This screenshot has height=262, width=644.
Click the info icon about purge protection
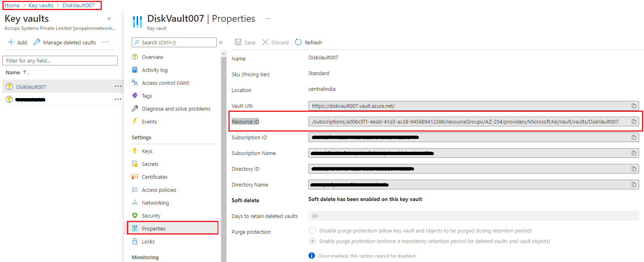(312, 256)
